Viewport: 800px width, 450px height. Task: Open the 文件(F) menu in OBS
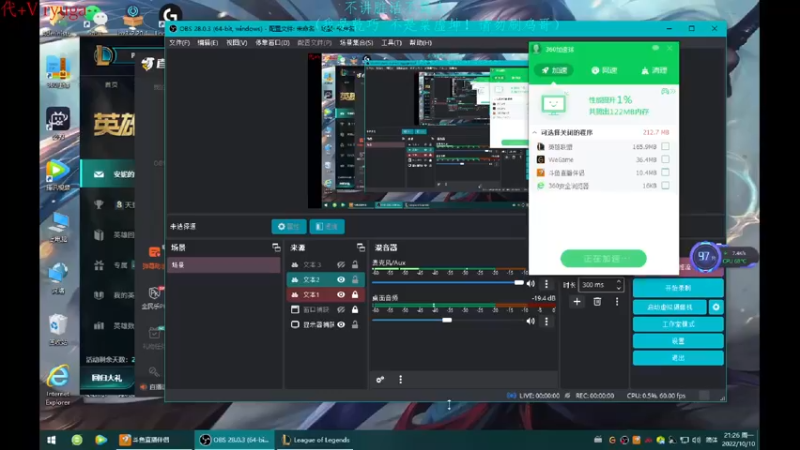point(179,43)
